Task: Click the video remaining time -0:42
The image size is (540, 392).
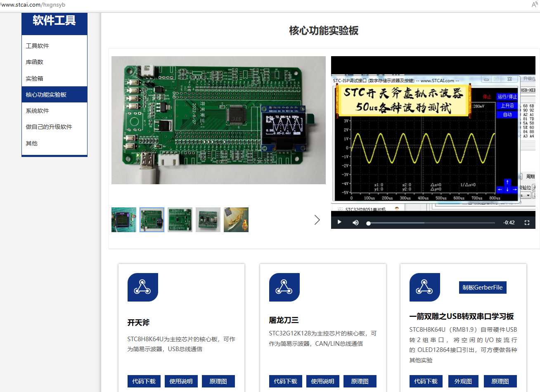Action: (509, 223)
